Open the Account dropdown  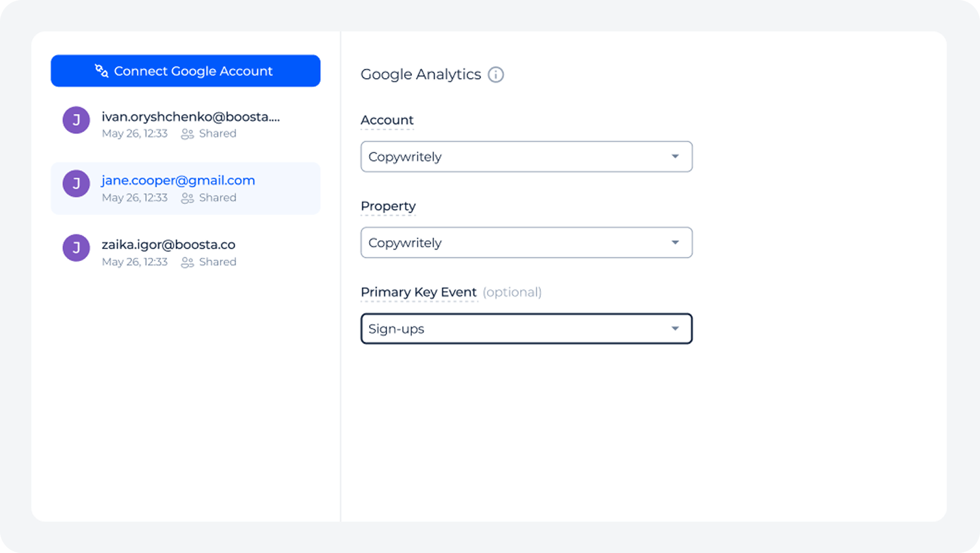pyautogui.click(x=526, y=157)
